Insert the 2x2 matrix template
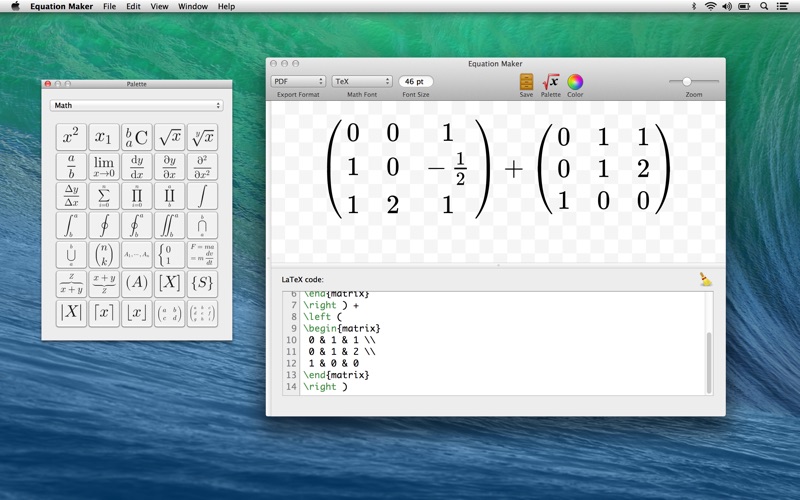 170,312
